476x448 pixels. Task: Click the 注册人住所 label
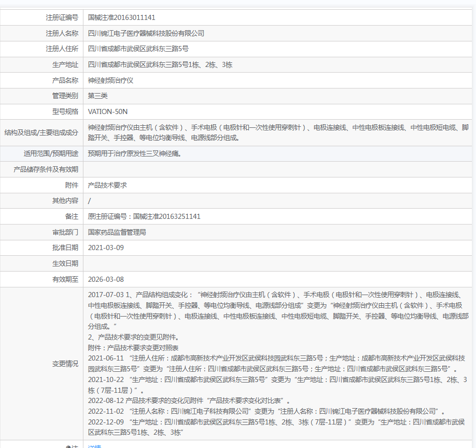(x=62, y=49)
